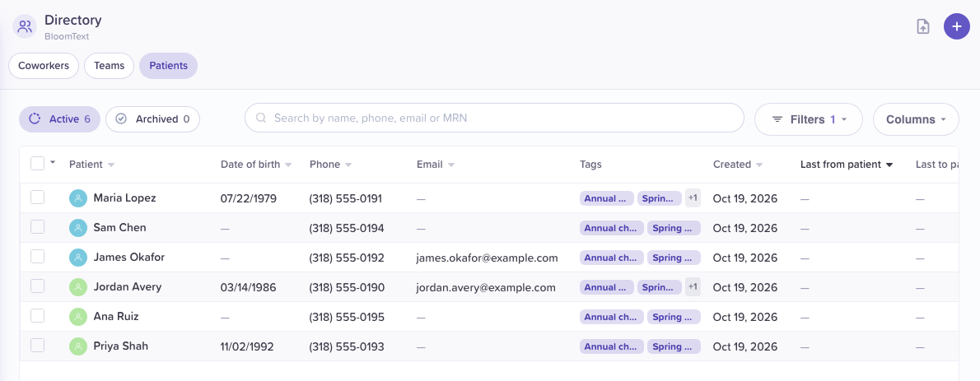980x381 pixels.
Task: Check the James Okafor row checkbox
Action: click(x=38, y=256)
